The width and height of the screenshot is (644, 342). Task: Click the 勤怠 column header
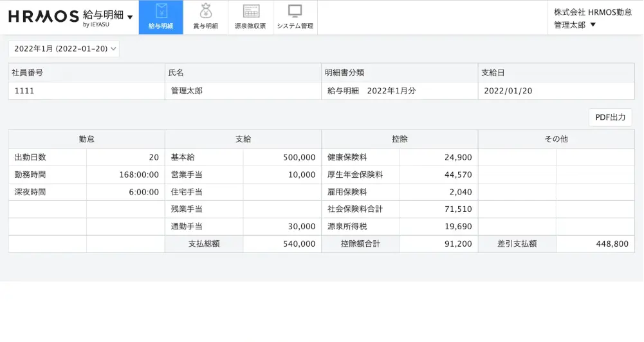[x=87, y=139]
